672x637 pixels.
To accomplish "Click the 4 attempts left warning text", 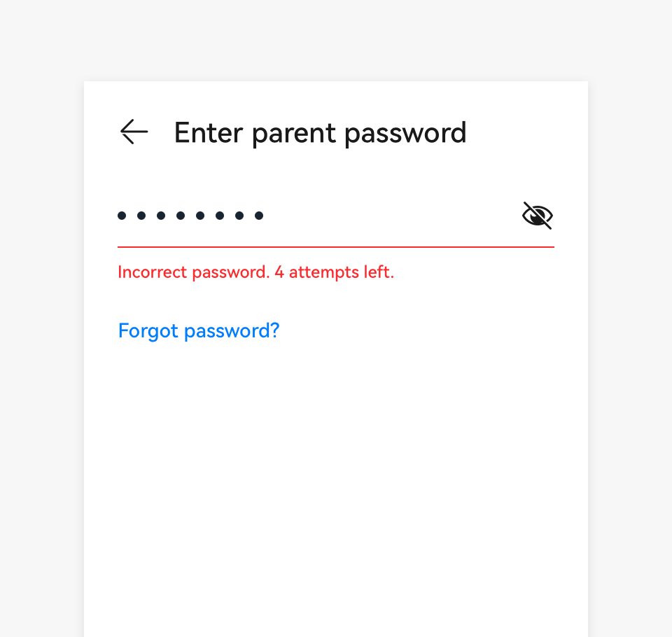I will pos(334,272).
